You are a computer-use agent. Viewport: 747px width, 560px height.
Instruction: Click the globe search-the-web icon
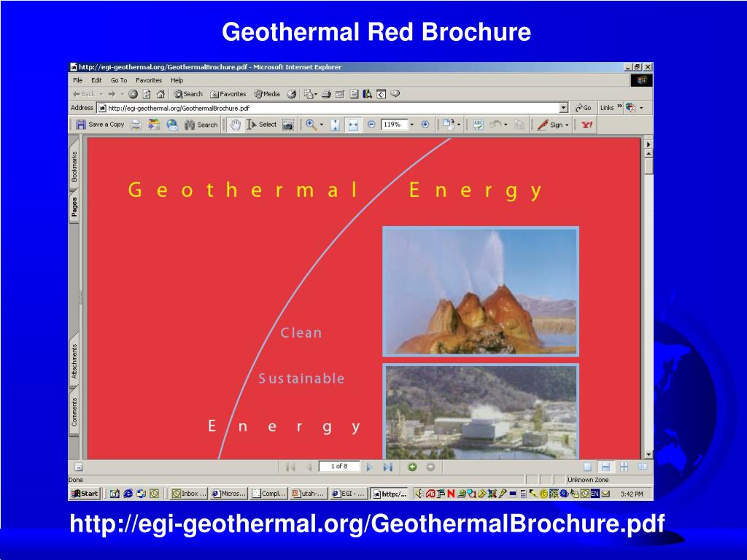(x=172, y=125)
